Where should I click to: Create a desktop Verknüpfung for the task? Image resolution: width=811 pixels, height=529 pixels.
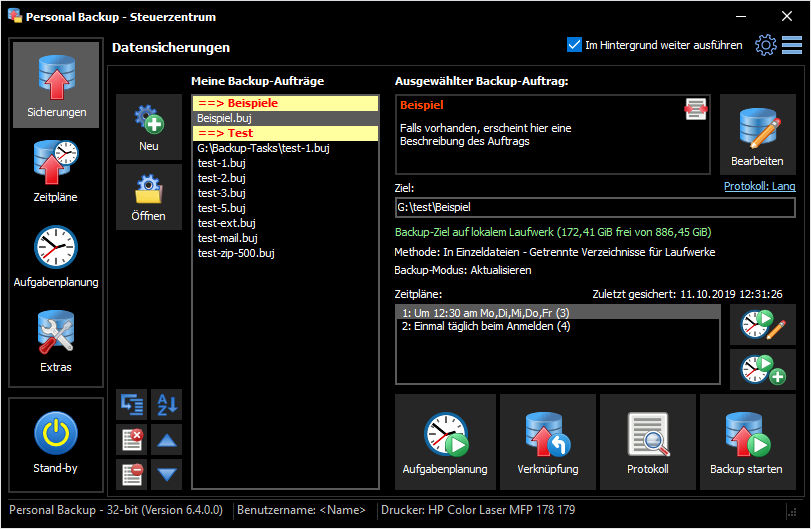(x=548, y=442)
